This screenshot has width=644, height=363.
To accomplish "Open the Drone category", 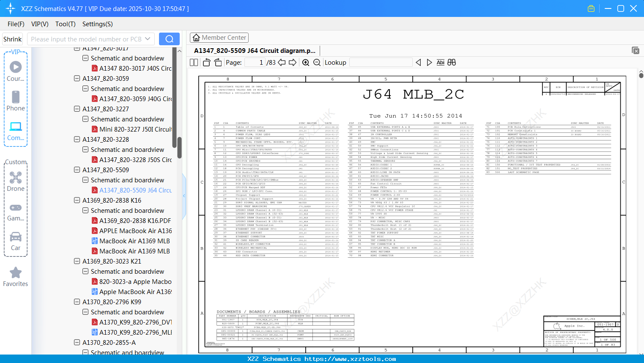I will [16, 181].
